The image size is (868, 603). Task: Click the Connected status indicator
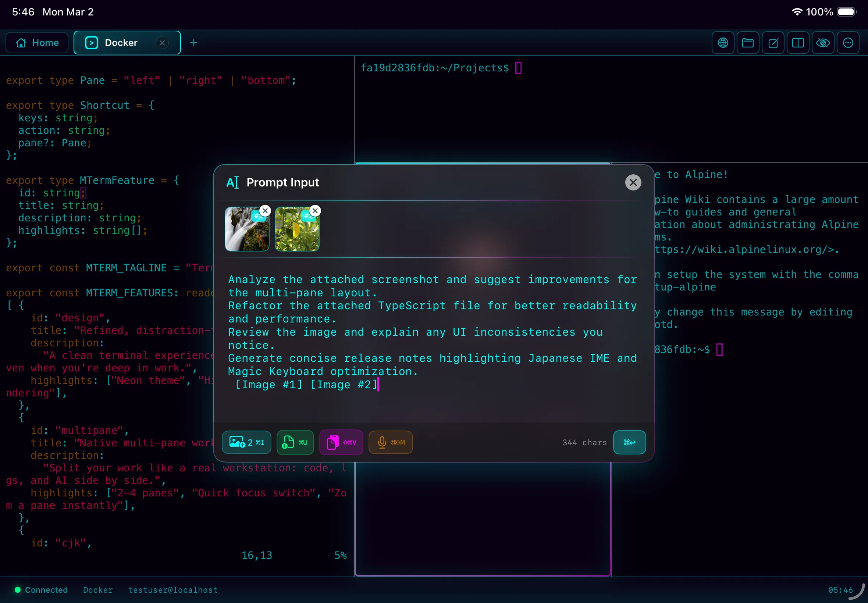(41, 590)
